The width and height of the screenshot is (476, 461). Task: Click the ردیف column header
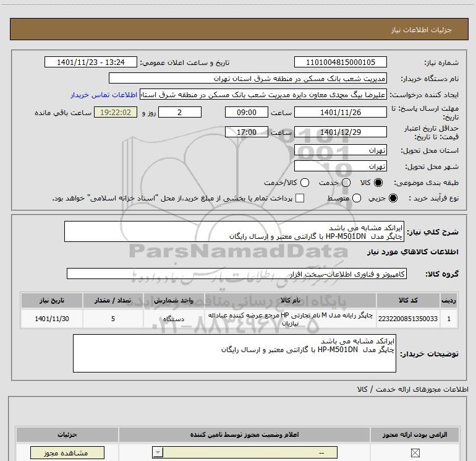coord(449,301)
